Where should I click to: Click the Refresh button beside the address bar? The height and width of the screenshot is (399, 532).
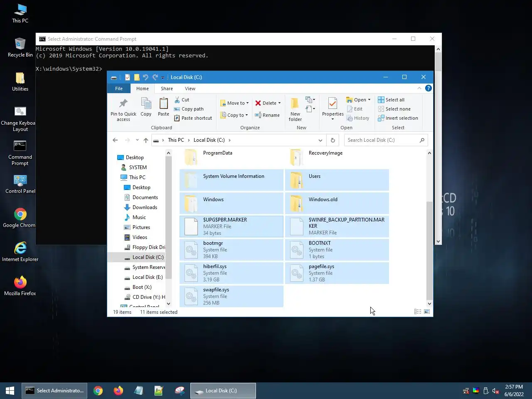(x=332, y=140)
